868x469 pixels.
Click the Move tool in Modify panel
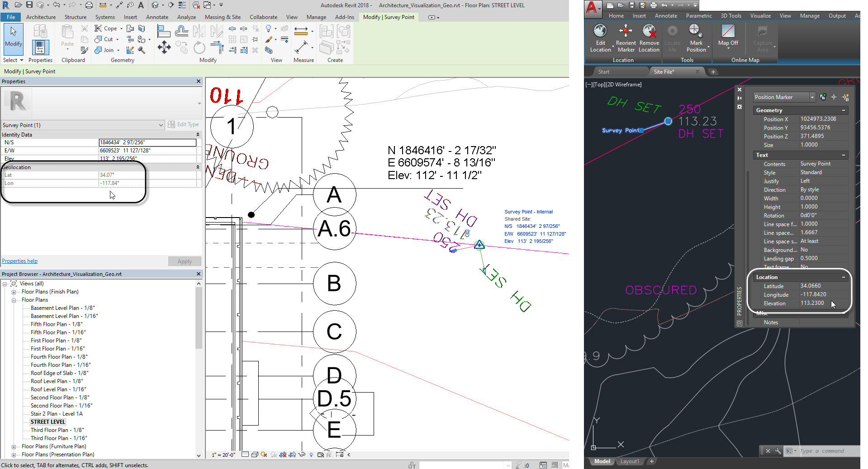tap(164, 47)
